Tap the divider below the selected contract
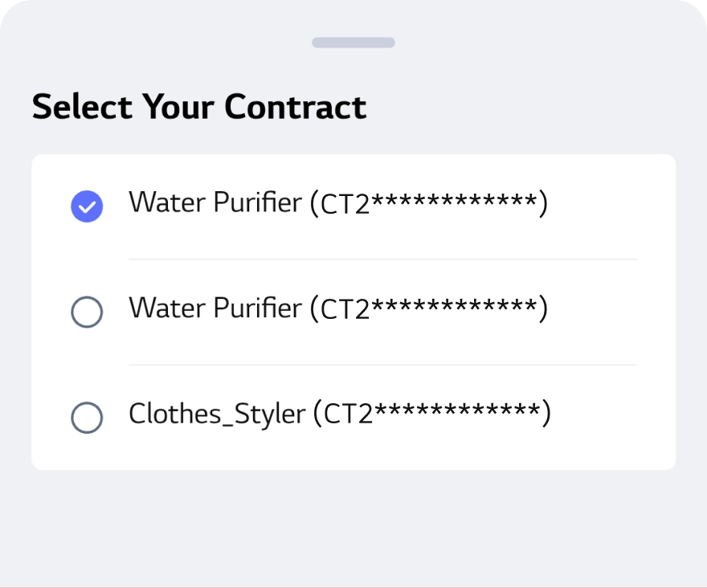The image size is (707, 588). pyautogui.click(x=382, y=259)
